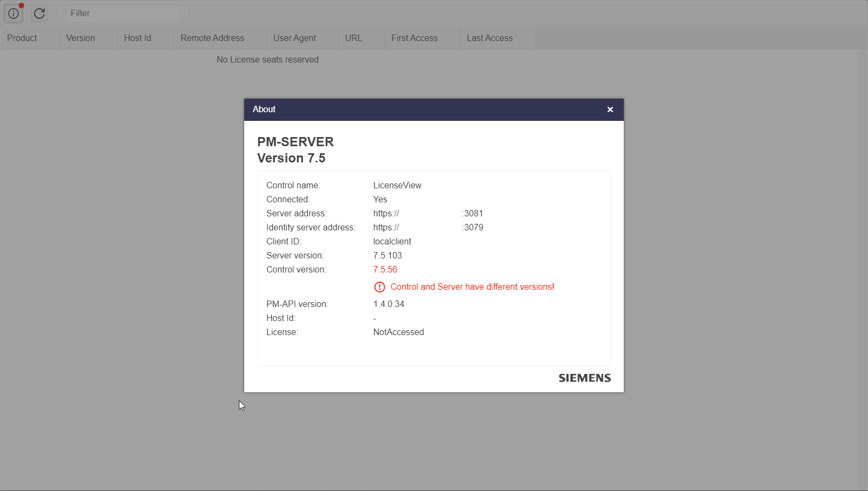868x491 pixels.
Task: Click the 'Control name:' label
Action: pyautogui.click(x=293, y=186)
